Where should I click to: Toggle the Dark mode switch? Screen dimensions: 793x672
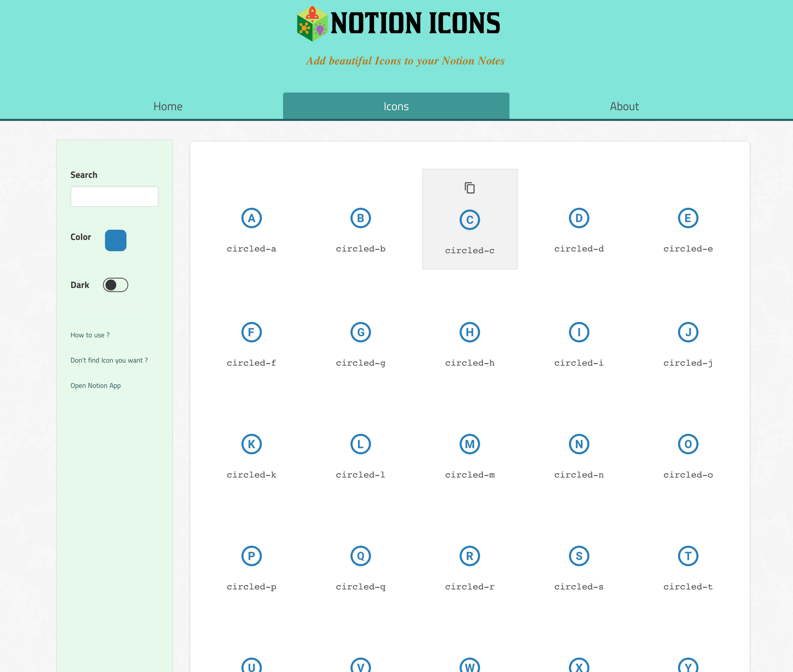(115, 285)
